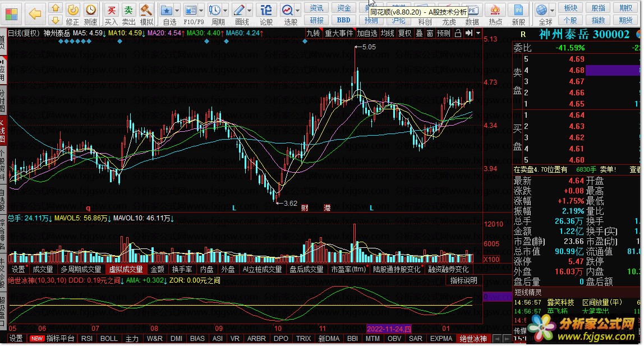Click the 期货 futures button
This screenshot has width=644, height=346.
click(625, 20)
